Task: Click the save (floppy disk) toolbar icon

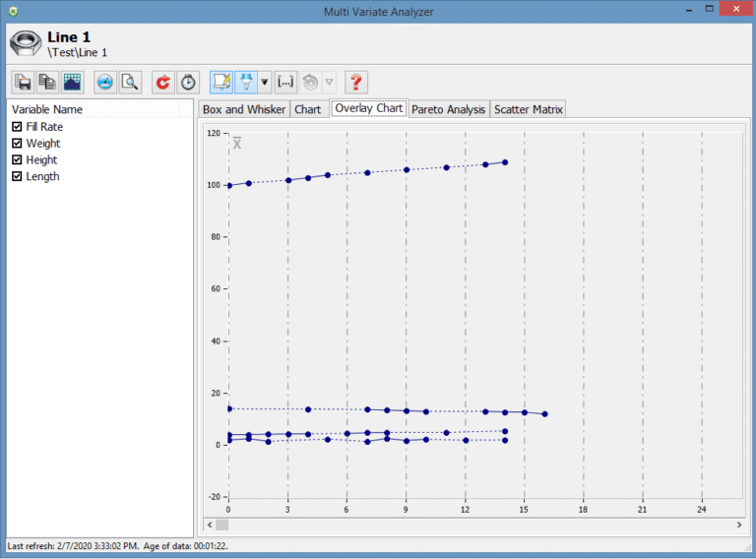Action: click(x=23, y=82)
